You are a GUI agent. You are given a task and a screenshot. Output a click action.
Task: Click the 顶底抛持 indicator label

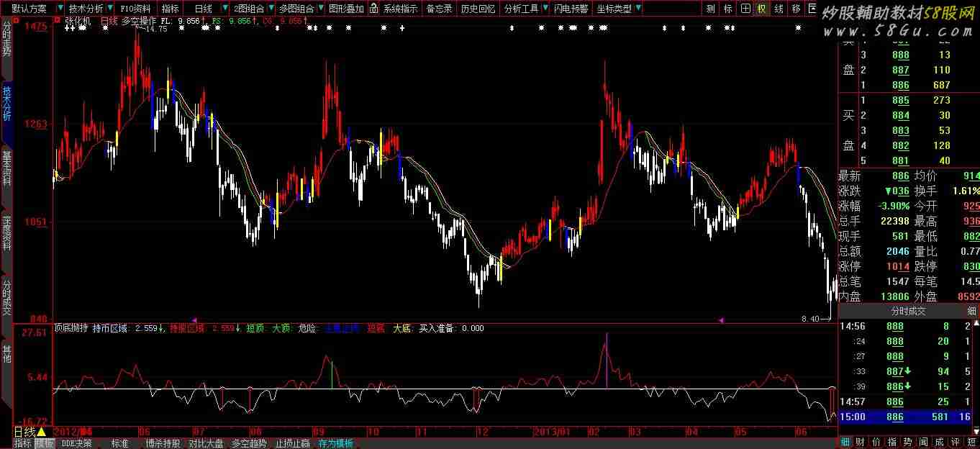[71, 328]
